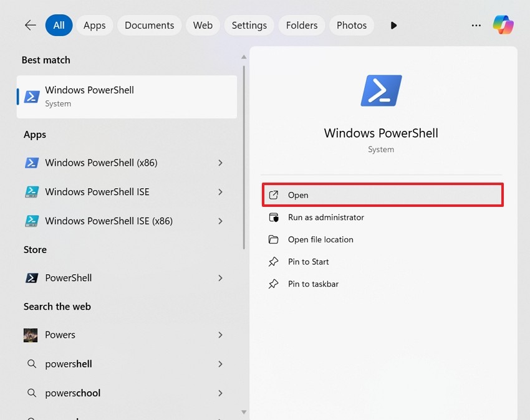Click the Windows PowerShell ISE icon
This screenshot has width=530, height=420.
[x=32, y=192]
